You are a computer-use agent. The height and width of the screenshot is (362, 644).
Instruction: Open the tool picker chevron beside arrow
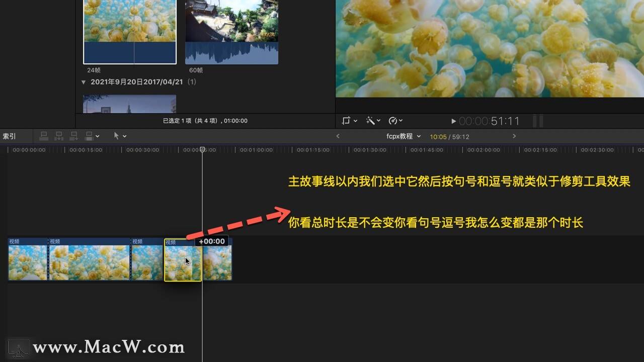pos(125,136)
